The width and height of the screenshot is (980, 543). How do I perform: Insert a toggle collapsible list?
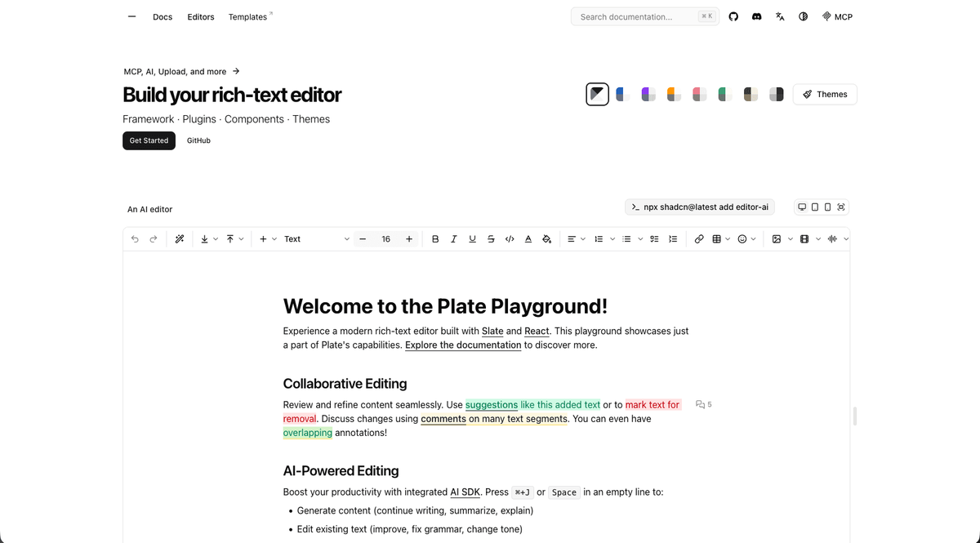point(673,239)
